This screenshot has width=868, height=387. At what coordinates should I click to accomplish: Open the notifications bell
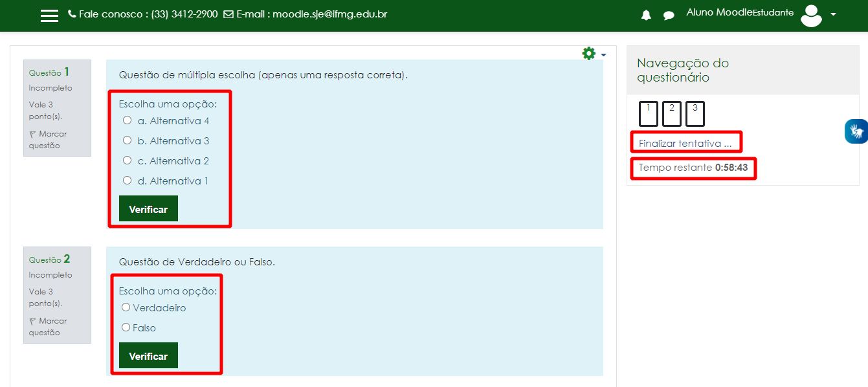[x=646, y=16]
